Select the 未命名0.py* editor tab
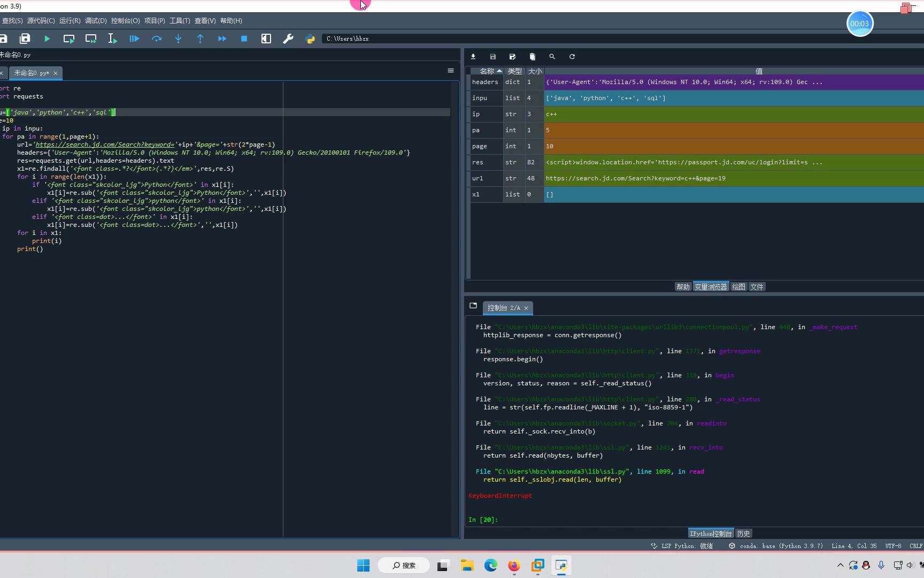 [32, 73]
